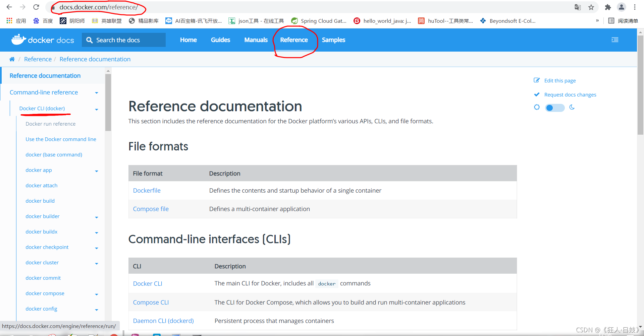Toggle the light/dark theme switch
Image resolution: width=644 pixels, height=336 pixels.
(x=555, y=108)
